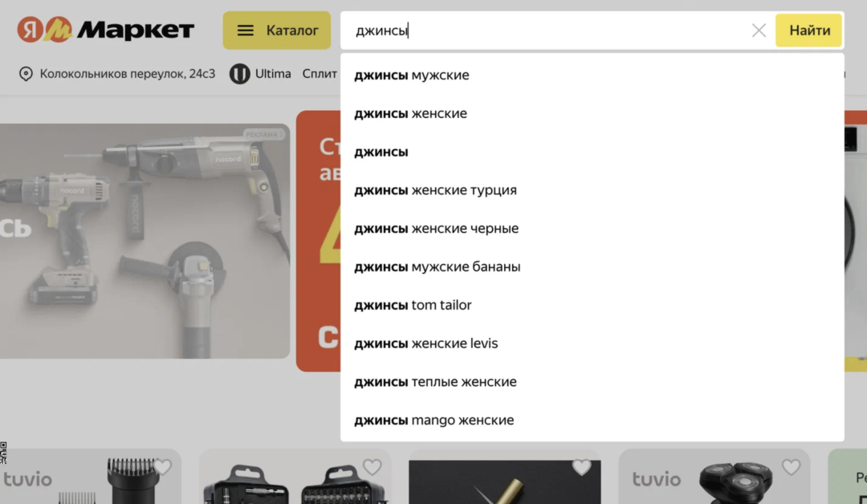867x504 pixels.
Task: Click the Ultima round icon
Action: click(x=239, y=74)
